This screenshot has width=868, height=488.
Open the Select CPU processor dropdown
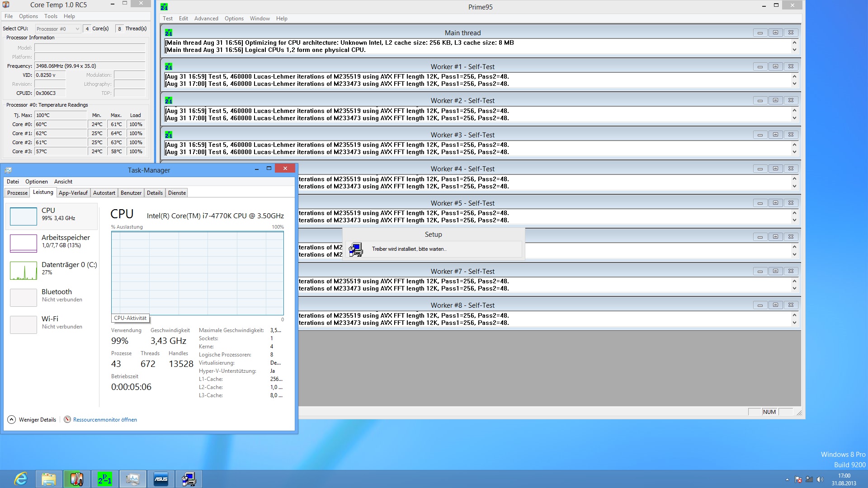tap(58, 28)
